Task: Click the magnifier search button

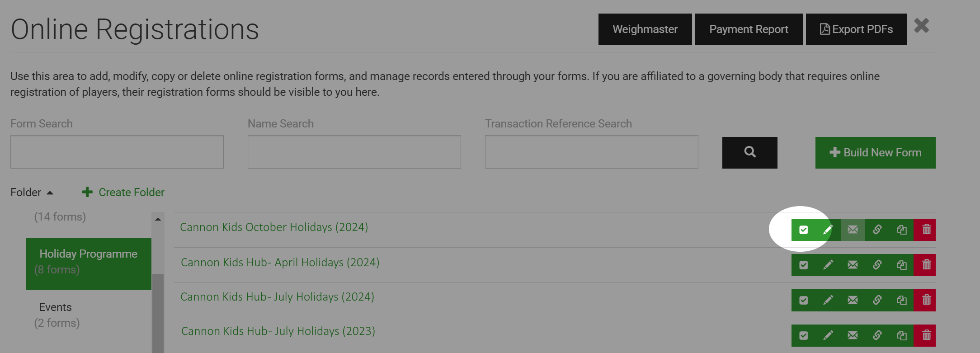Action: pos(750,152)
